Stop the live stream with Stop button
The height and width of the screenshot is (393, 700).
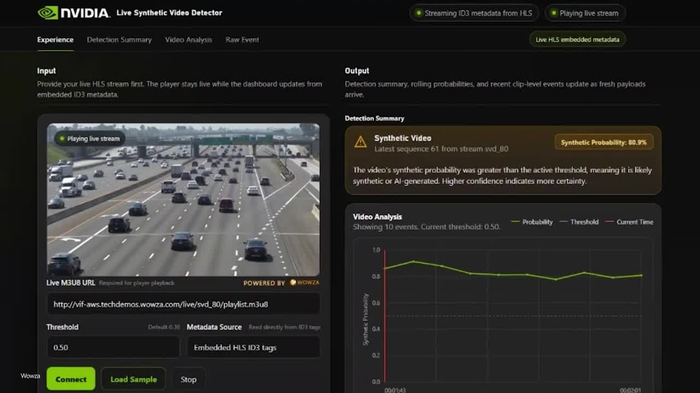click(x=188, y=379)
